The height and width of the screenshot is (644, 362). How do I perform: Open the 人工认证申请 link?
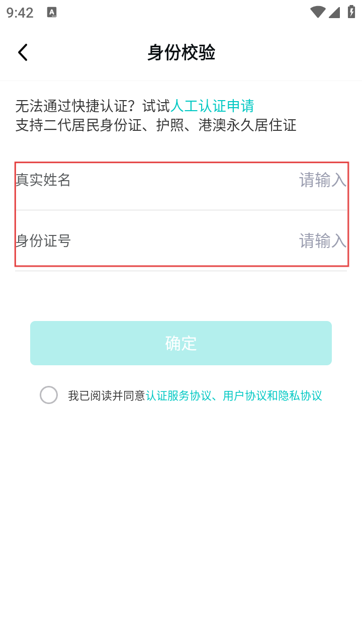pyautogui.click(x=212, y=106)
